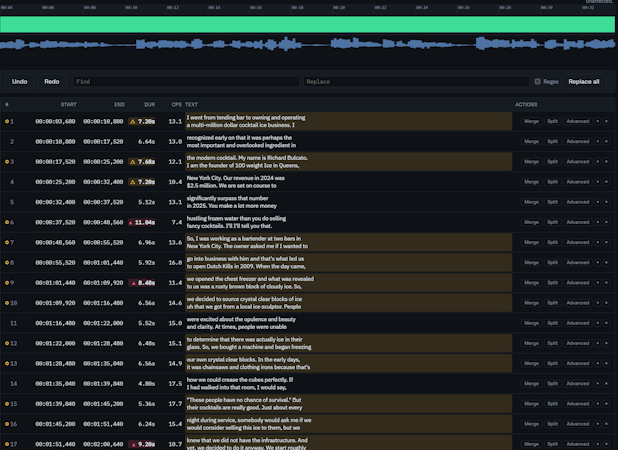Split subtitle row 9
This screenshot has height=450, width=618.
[x=552, y=283]
